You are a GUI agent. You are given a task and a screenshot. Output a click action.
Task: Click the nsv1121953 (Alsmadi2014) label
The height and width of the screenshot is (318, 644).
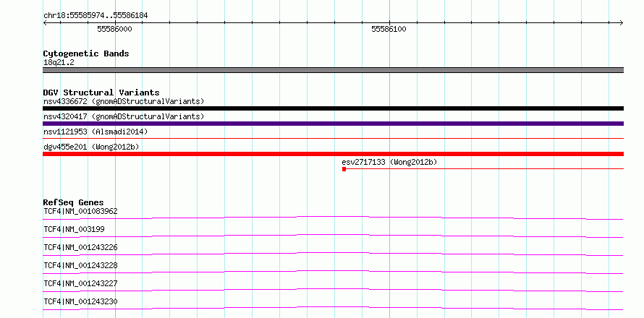96,132
